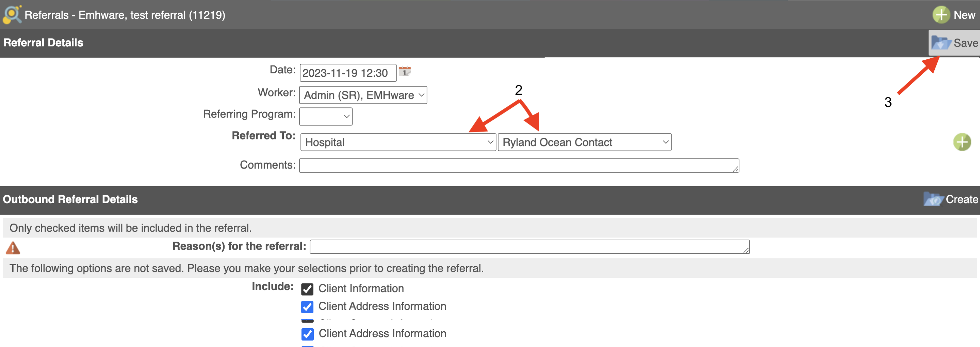
Task: Open the empty Referring Program dropdown
Action: pyautogui.click(x=325, y=117)
